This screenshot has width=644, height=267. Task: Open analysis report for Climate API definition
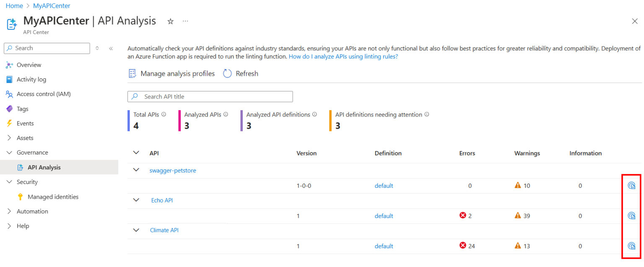click(x=631, y=246)
